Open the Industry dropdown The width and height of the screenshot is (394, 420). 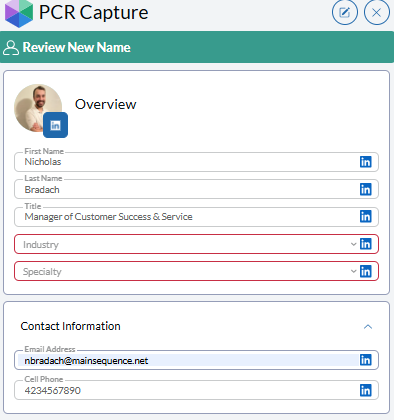click(x=187, y=244)
